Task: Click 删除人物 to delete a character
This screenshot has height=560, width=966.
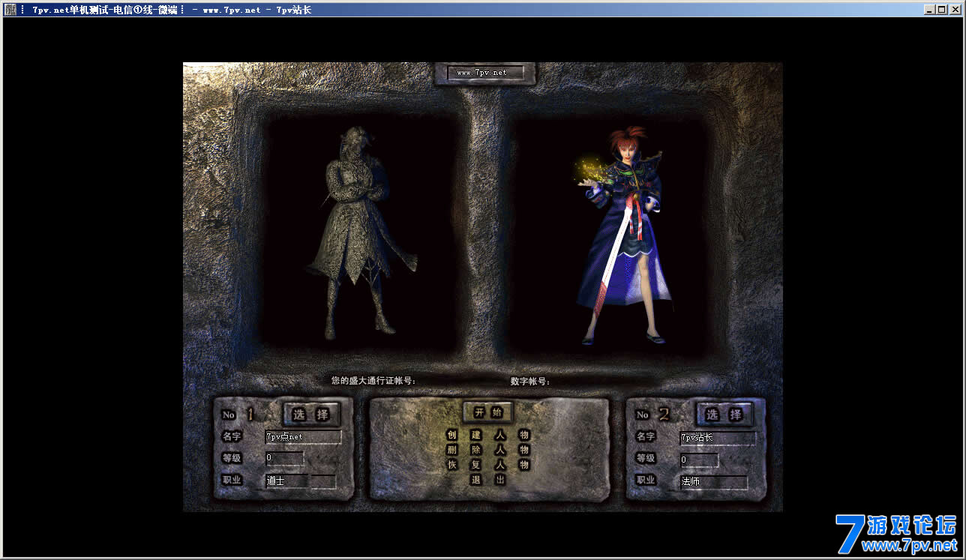Action: [x=488, y=450]
